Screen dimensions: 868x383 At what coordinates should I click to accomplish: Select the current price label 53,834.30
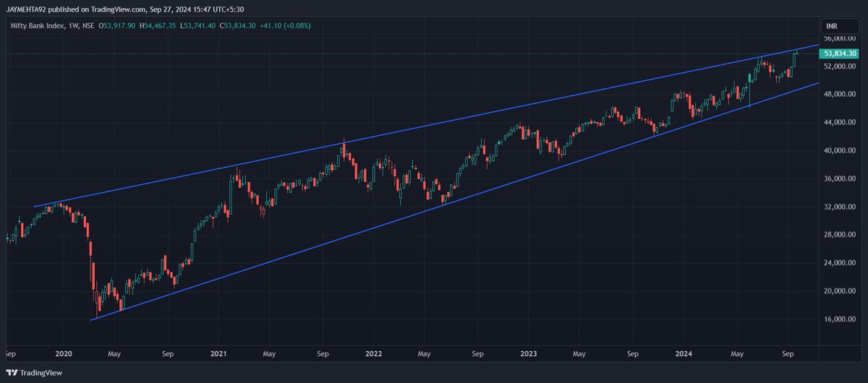[x=840, y=53]
